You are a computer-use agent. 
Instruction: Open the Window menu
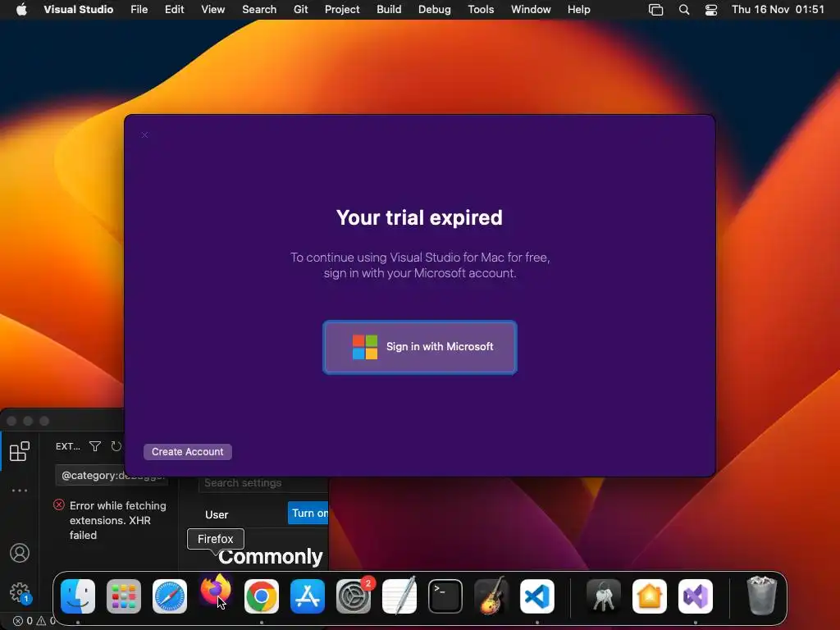tap(531, 9)
